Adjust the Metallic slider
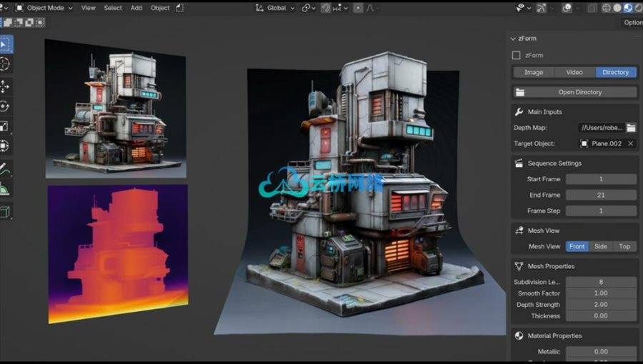Viewport: 643px width, 364px height. click(601, 352)
